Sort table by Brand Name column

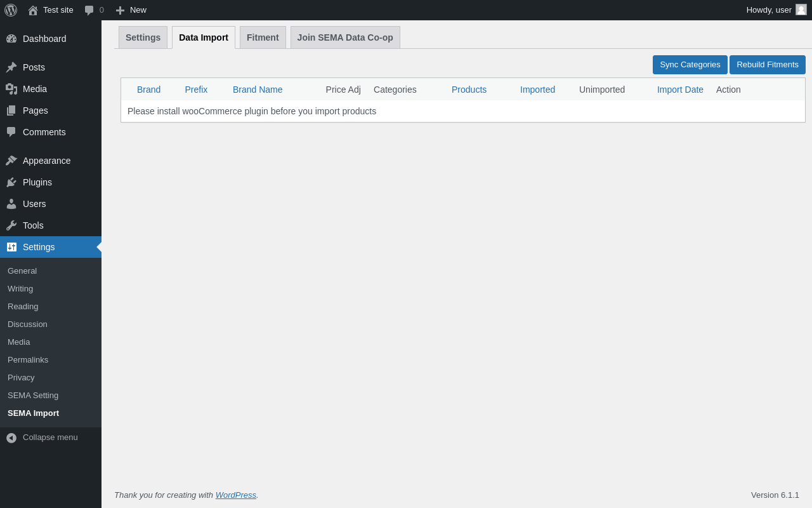258,90
